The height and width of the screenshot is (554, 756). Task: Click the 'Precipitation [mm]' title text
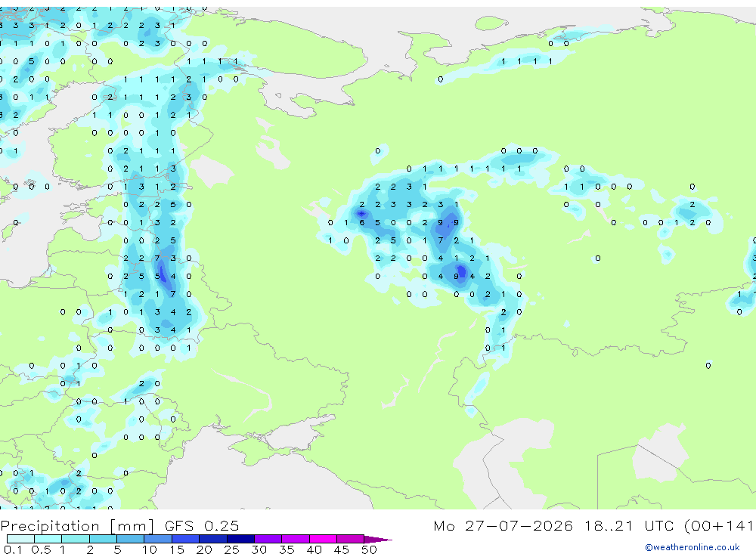(77, 526)
